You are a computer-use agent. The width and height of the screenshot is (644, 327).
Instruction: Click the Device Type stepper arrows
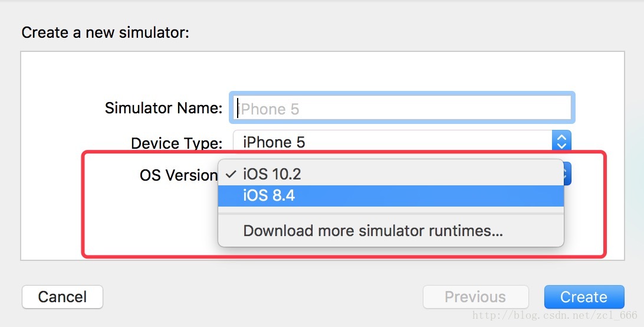(x=561, y=142)
